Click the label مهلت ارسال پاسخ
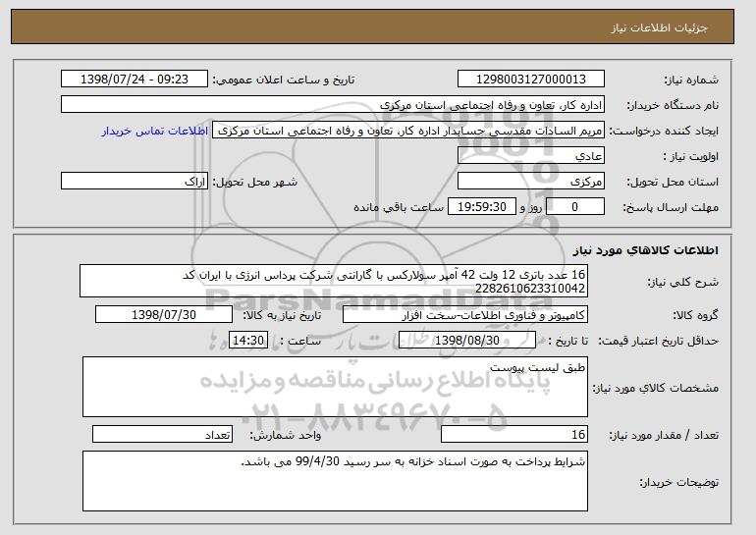Image resolution: width=756 pixels, height=535 pixels. coord(671,208)
